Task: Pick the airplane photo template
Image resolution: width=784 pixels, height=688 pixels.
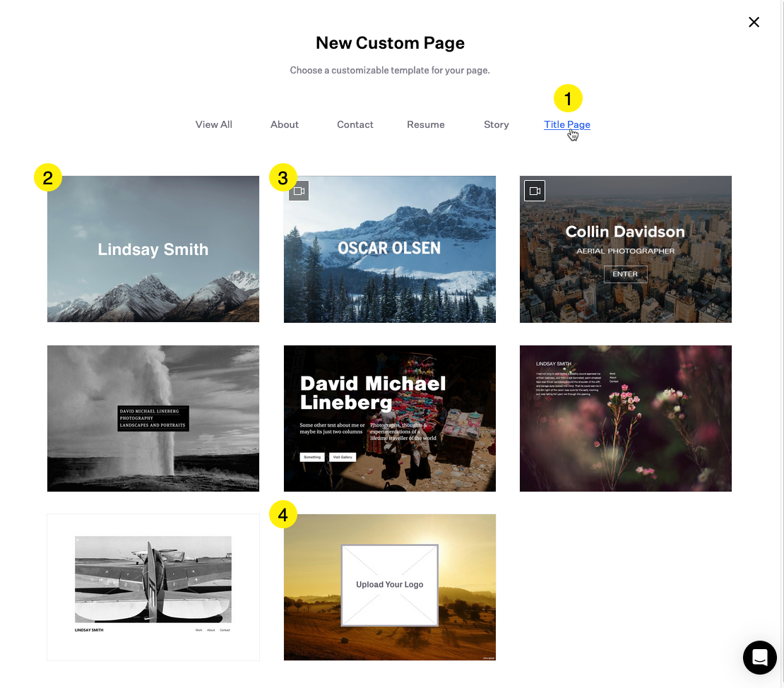Action: 153,588
